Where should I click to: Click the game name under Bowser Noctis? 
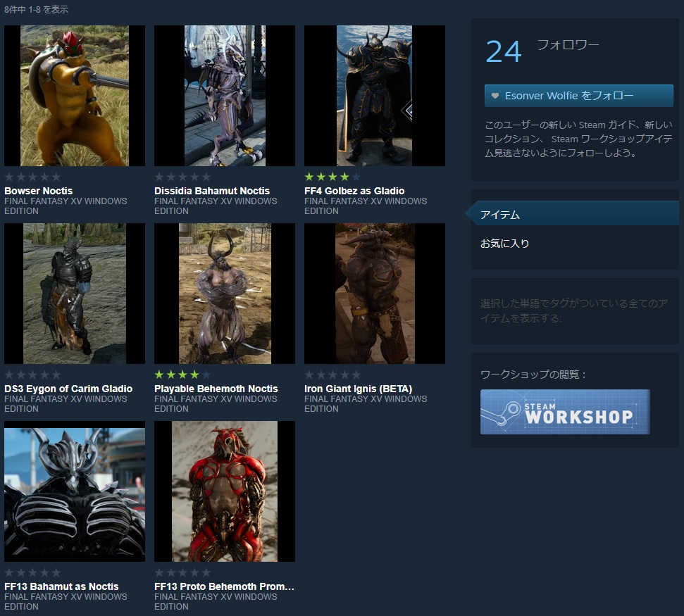[66, 206]
